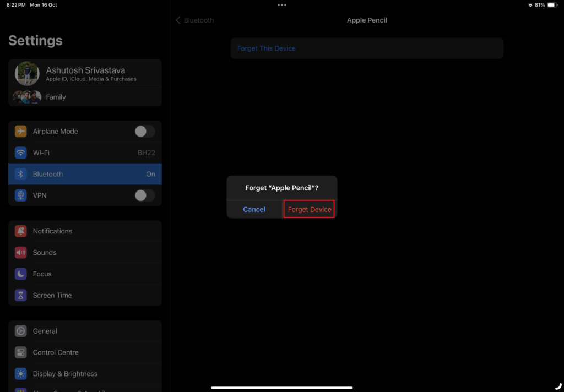Tap the corner swipe pencil icon

[x=558, y=386]
